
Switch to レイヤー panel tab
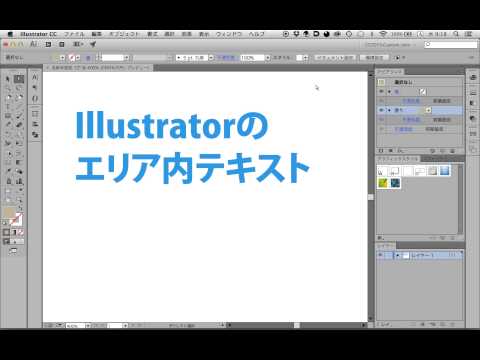click(x=386, y=246)
